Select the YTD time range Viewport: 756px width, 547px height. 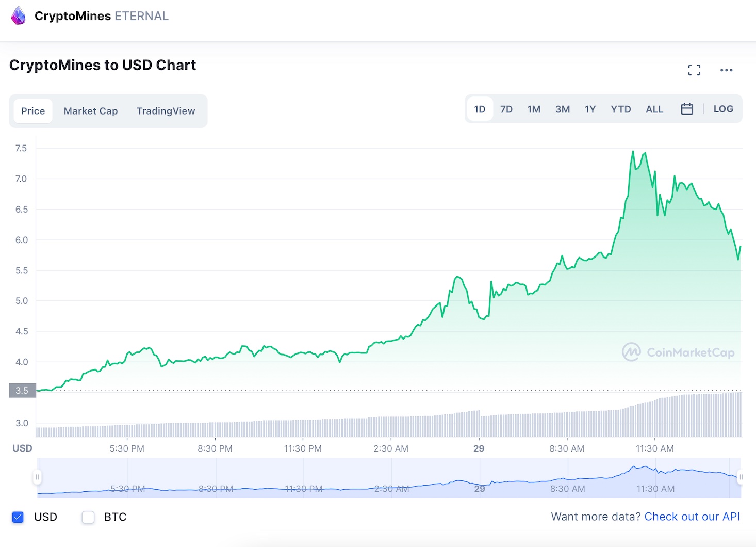[621, 109]
